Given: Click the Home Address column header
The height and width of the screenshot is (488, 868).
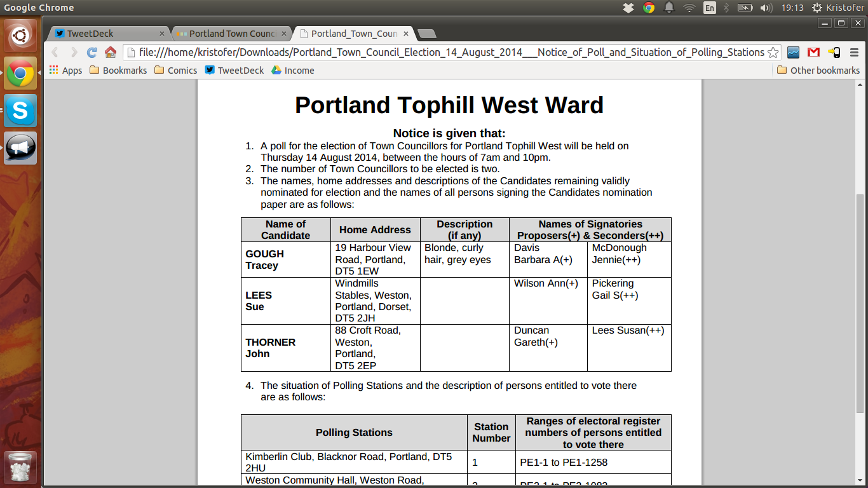Looking at the screenshot, I should pyautogui.click(x=375, y=230).
